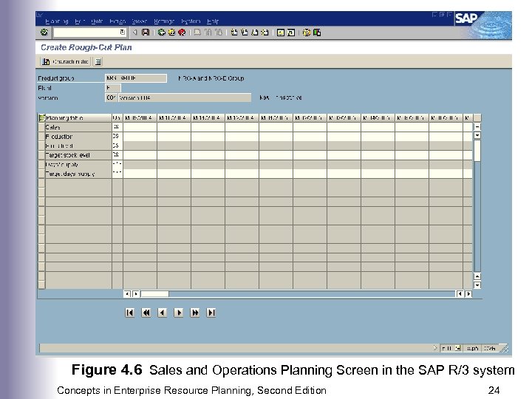
Task: Click the yellow Help question mark icon
Action: (307, 33)
